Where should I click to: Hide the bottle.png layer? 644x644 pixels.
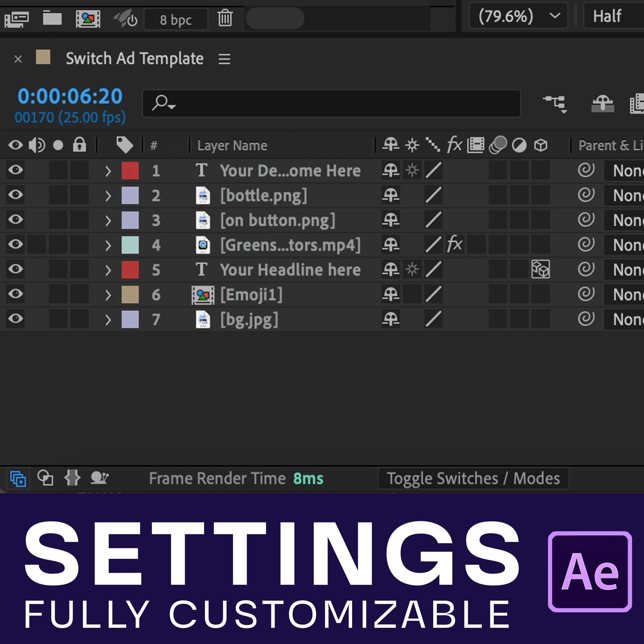pyautogui.click(x=16, y=195)
